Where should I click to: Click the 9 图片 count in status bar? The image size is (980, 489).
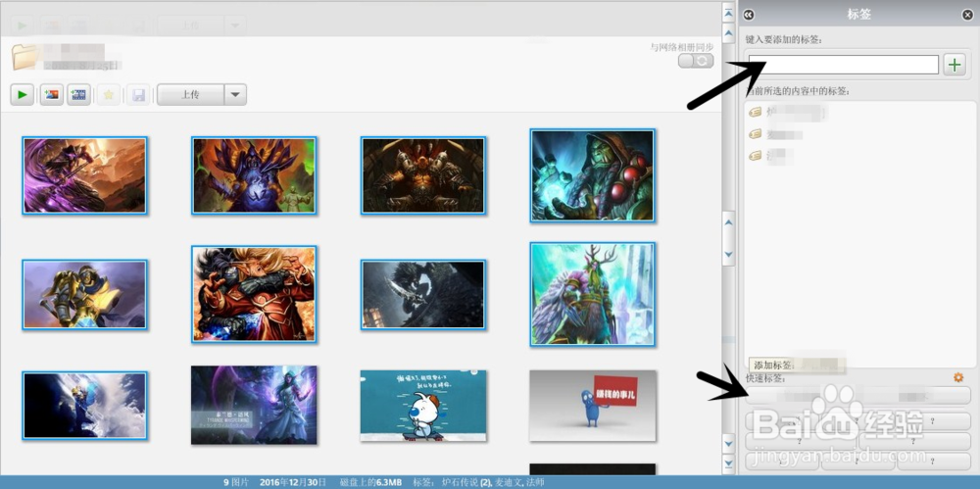[x=236, y=483]
